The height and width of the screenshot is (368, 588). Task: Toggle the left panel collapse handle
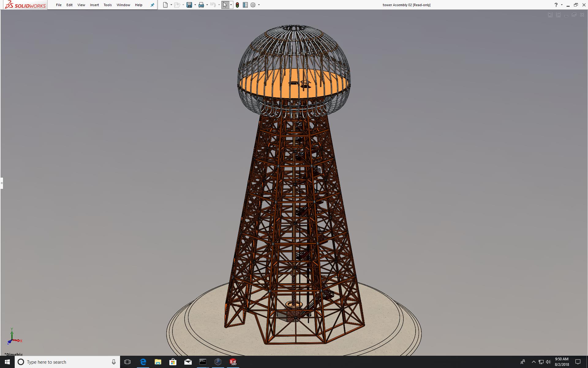[x=2, y=183]
